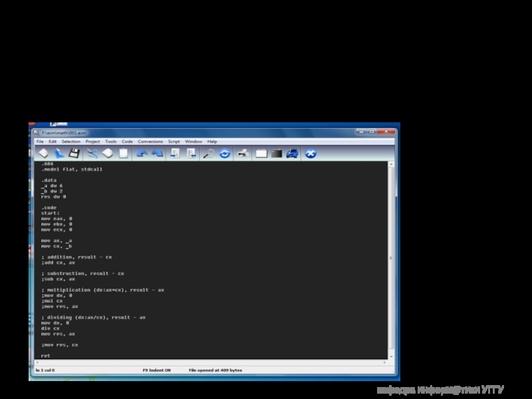Click the blank page Paste icon
Image resolution: width=532 pixels, height=399 pixels.
tap(124, 154)
